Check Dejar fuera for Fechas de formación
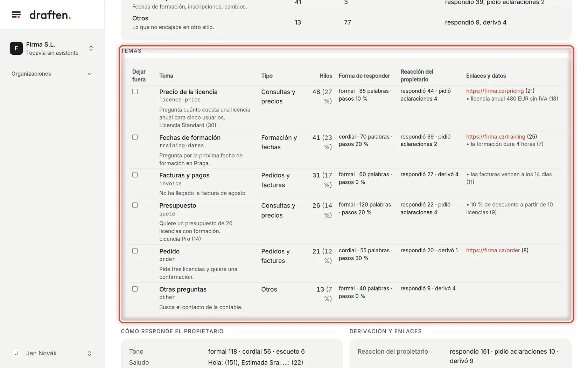Screen dimensions: 588x368 point(135,137)
